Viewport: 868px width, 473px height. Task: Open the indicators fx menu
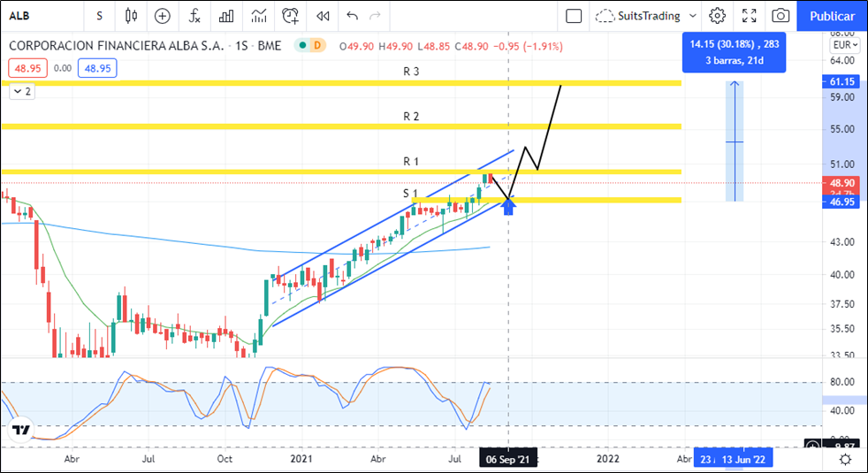pyautogui.click(x=194, y=16)
